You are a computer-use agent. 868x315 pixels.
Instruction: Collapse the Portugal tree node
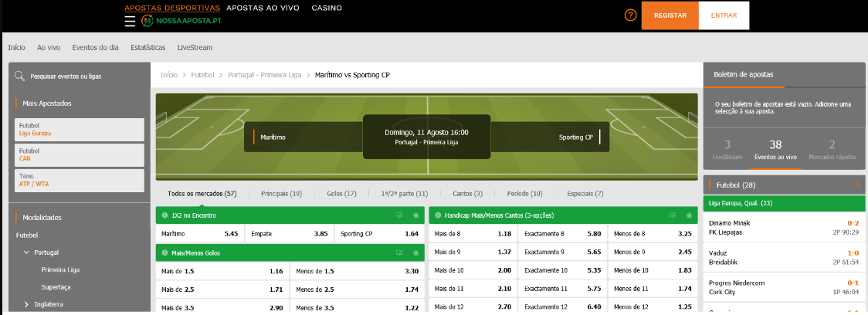tap(26, 252)
